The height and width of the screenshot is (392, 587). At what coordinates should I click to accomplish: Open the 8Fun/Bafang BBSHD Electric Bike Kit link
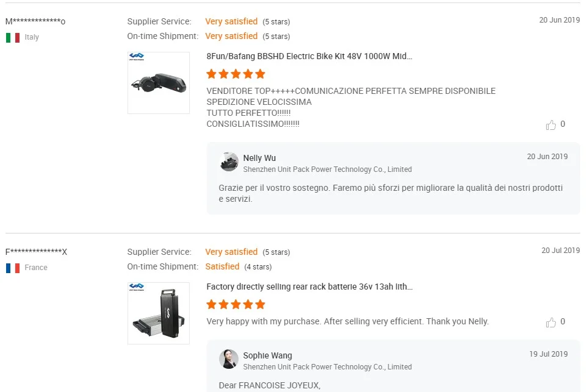tap(309, 56)
